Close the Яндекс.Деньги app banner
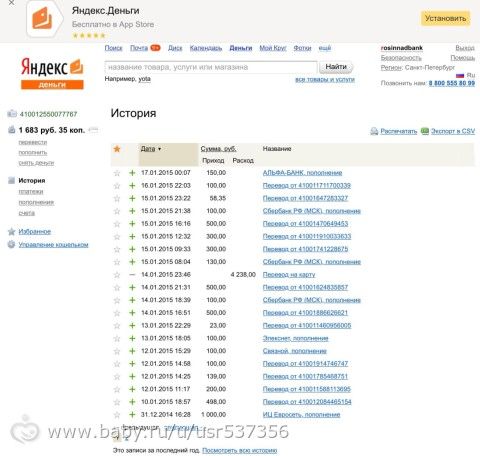Image resolution: width=480 pixels, height=456 pixels. (11, 3)
